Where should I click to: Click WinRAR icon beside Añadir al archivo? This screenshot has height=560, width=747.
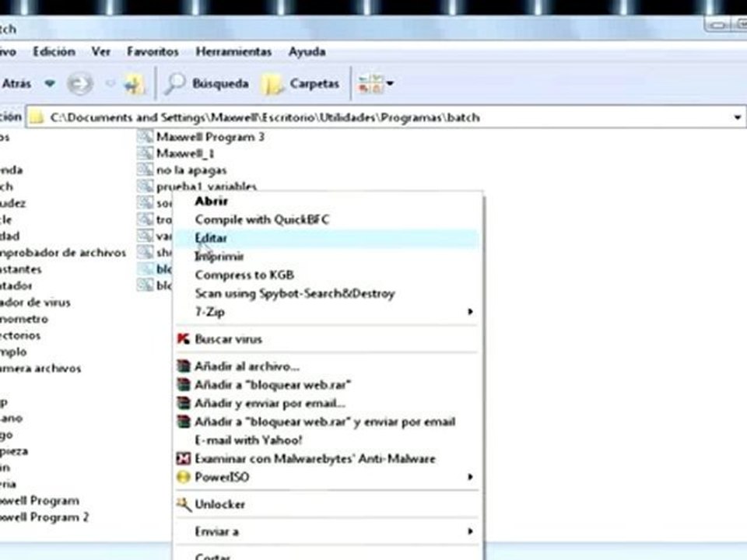point(184,366)
